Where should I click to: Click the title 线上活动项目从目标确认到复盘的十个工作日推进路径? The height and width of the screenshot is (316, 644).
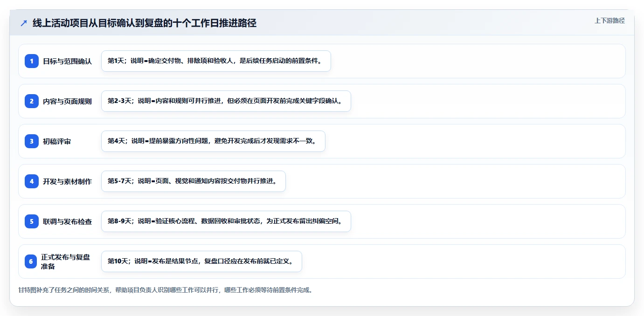(x=145, y=23)
